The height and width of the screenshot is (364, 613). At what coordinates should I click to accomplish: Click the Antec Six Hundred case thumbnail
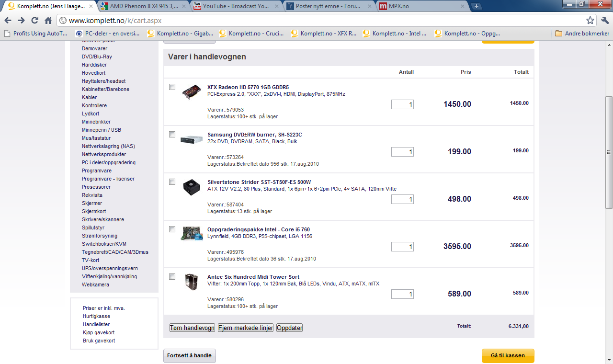click(192, 282)
